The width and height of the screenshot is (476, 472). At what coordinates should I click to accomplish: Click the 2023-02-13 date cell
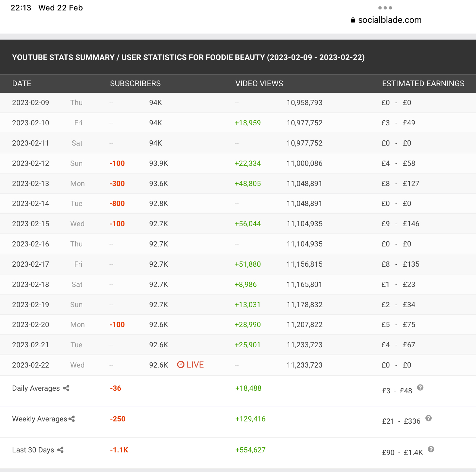pos(31,183)
